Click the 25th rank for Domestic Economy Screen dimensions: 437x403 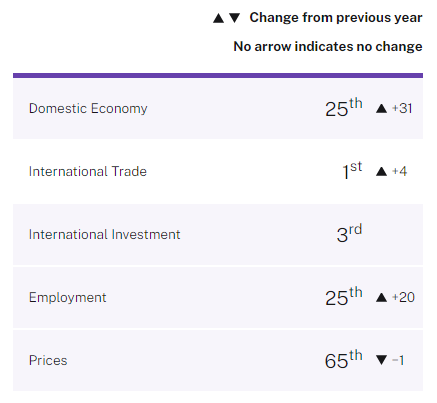point(344,107)
